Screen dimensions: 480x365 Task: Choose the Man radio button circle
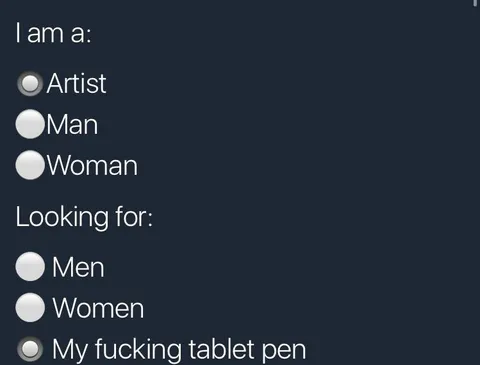coord(30,124)
